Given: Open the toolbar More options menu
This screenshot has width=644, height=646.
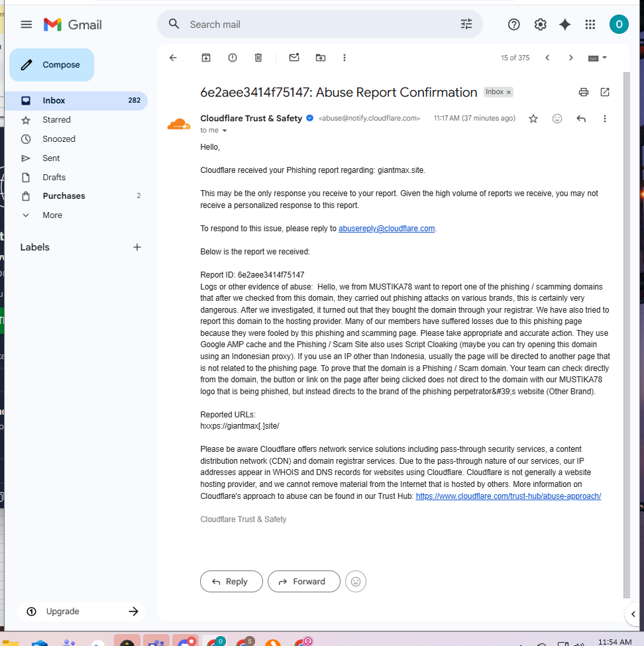Looking at the screenshot, I should point(345,58).
